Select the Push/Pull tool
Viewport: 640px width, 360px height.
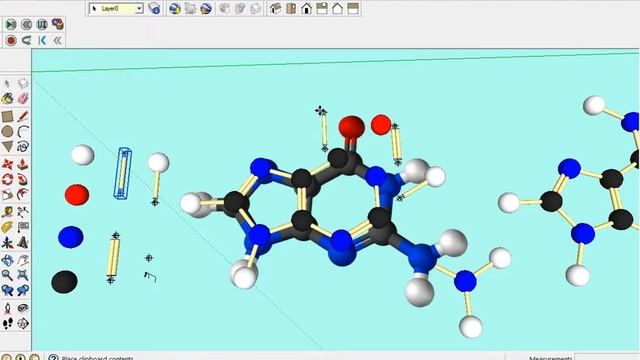click(23, 164)
